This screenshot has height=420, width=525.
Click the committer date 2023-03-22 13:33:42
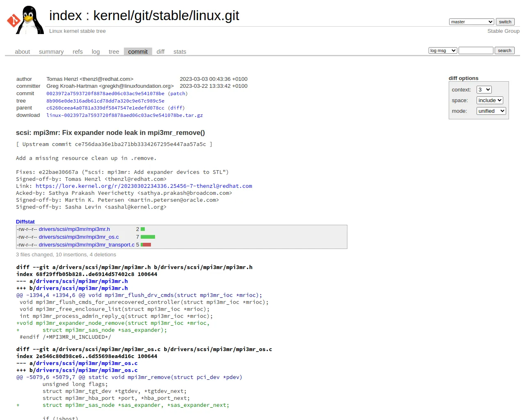pyautogui.click(x=214, y=86)
